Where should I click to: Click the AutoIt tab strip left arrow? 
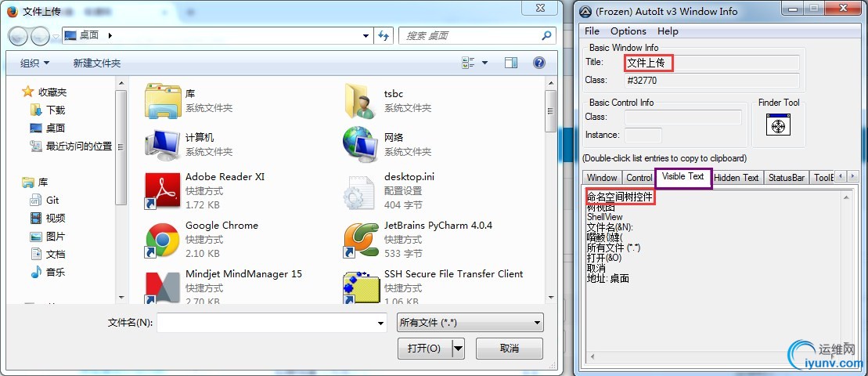(841, 177)
